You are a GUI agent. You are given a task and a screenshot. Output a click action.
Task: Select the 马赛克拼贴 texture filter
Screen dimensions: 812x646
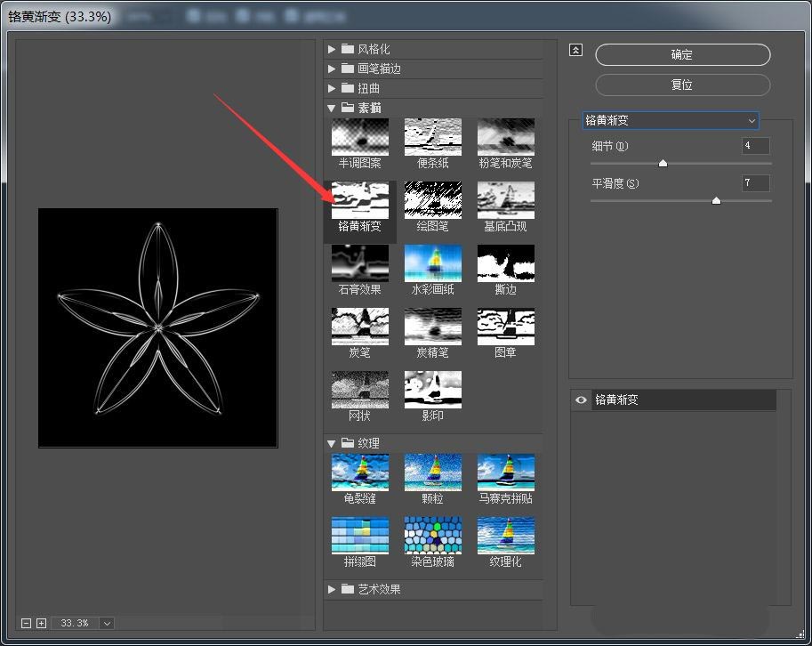(x=505, y=472)
